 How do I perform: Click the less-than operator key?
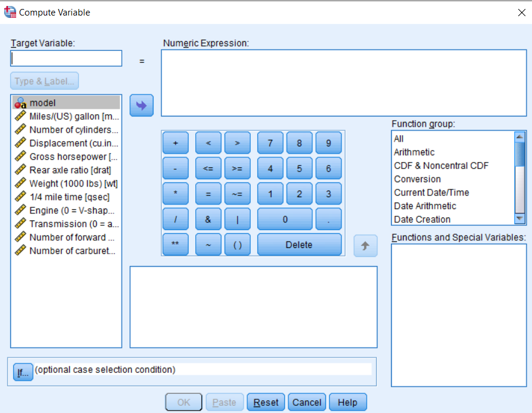click(208, 143)
